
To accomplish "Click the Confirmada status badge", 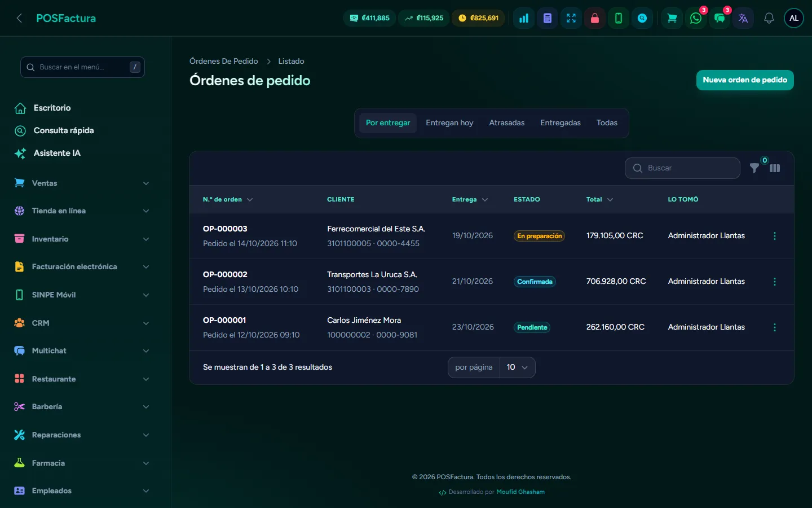I will click(535, 282).
